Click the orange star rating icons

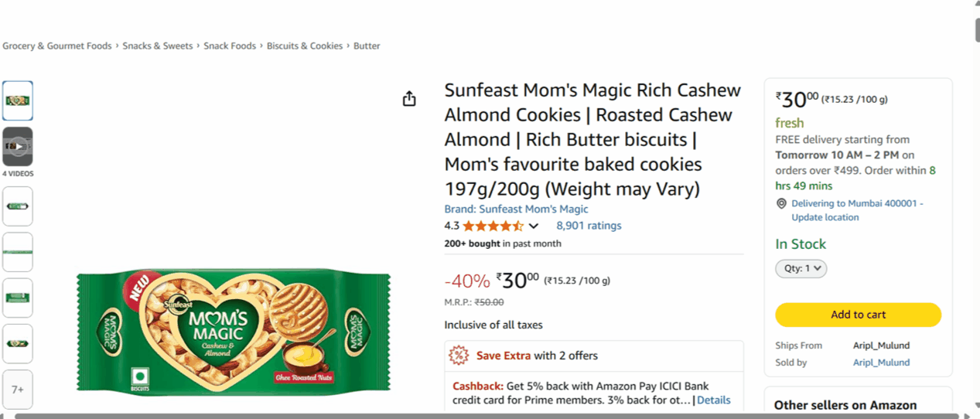coord(493,226)
